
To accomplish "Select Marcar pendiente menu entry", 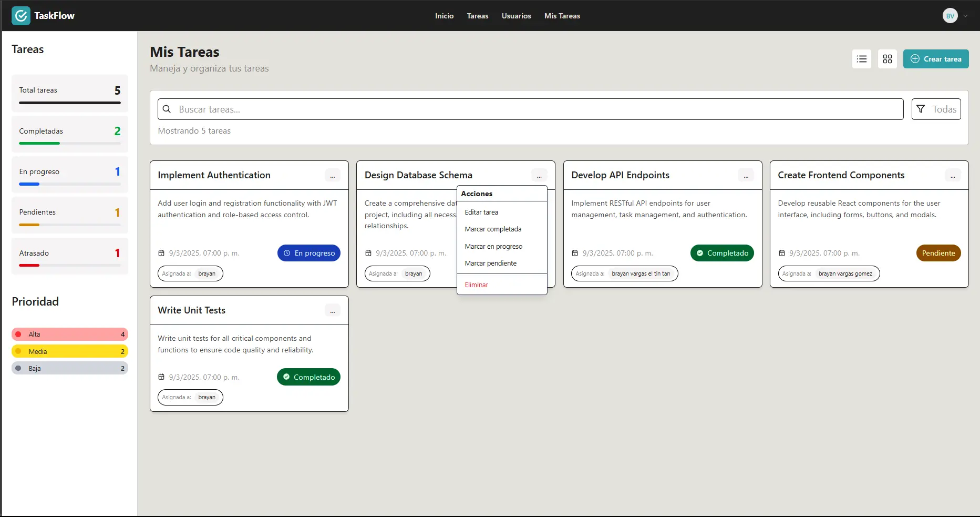I will [502, 263].
